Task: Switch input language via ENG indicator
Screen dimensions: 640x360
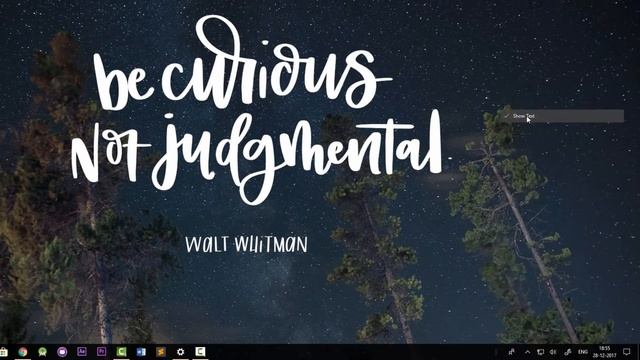Action: coord(583,352)
